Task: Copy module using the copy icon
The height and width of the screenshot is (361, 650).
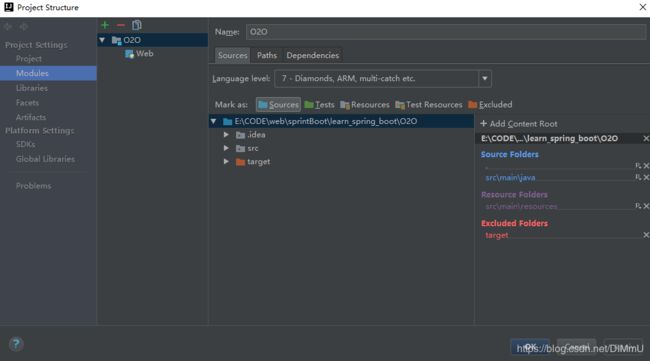Action: (x=136, y=25)
